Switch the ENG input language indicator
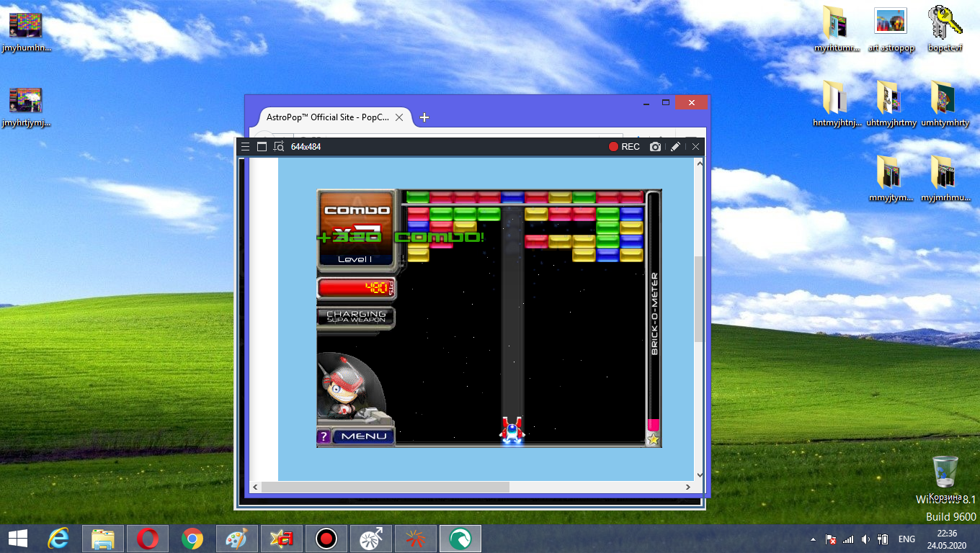 [906, 539]
